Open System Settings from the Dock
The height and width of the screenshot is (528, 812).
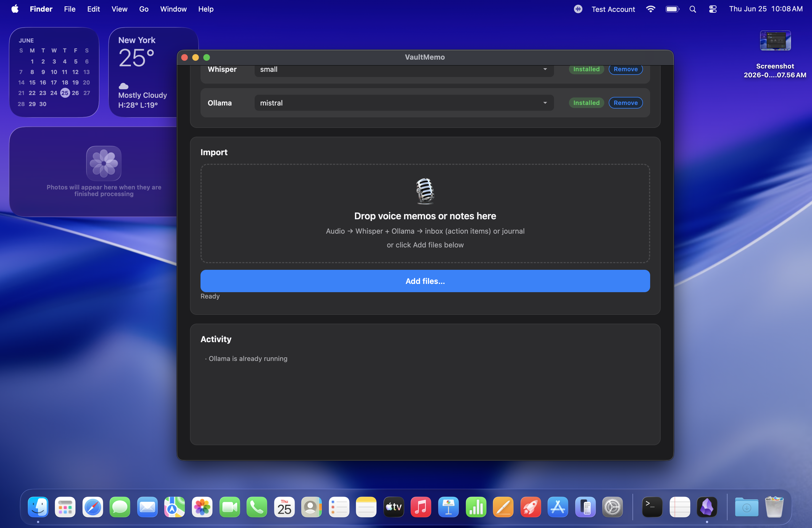(x=613, y=507)
